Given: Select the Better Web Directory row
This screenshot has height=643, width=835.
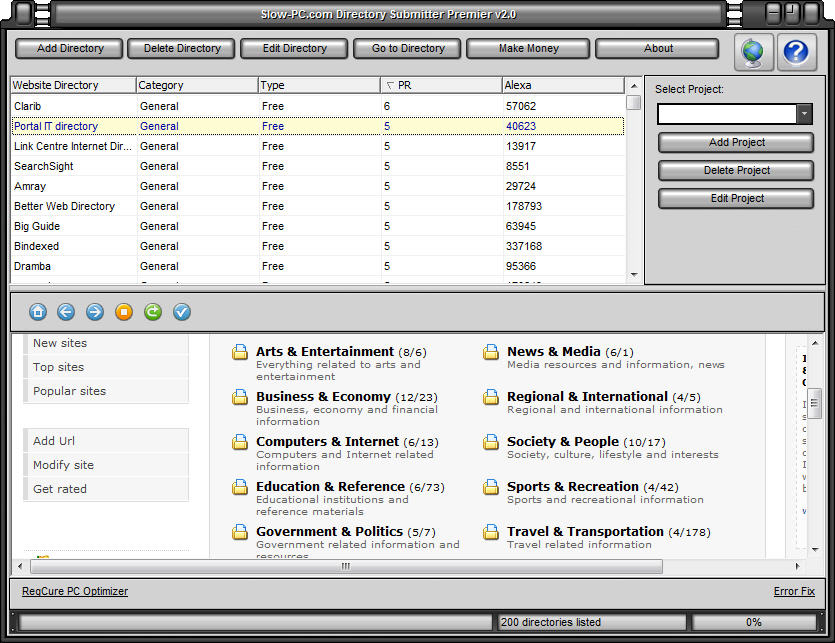Looking at the screenshot, I should pyautogui.click(x=317, y=206).
